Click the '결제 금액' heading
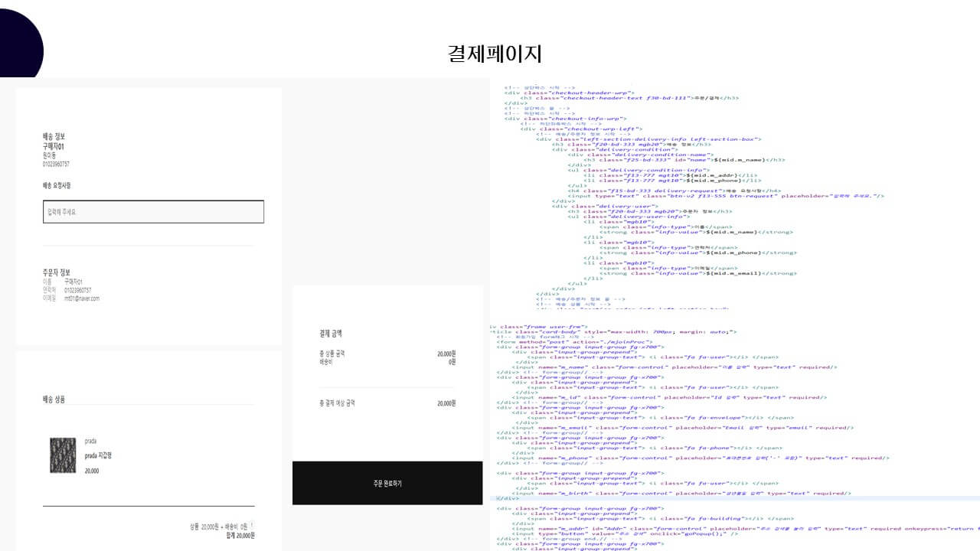The width and height of the screenshot is (980, 551). tap(331, 333)
